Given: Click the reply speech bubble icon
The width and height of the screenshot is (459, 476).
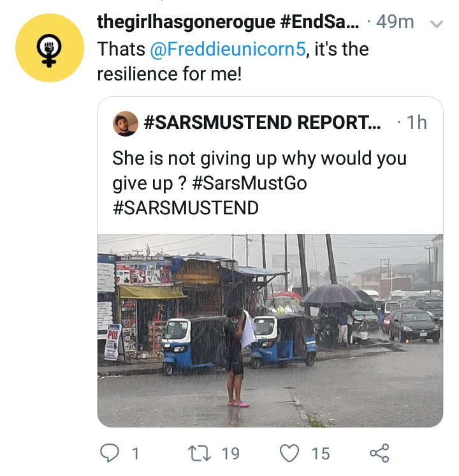Looking at the screenshot, I should pyautogui.click(x=110, y=453).
